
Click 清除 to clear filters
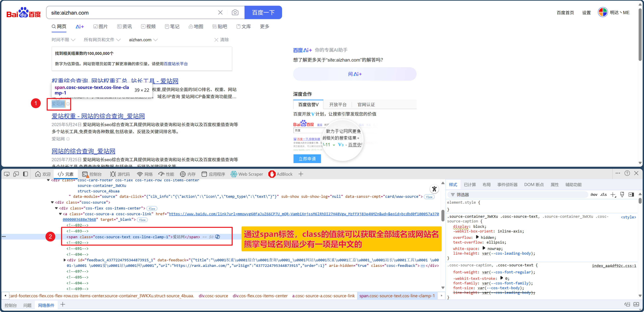(222, 40)
